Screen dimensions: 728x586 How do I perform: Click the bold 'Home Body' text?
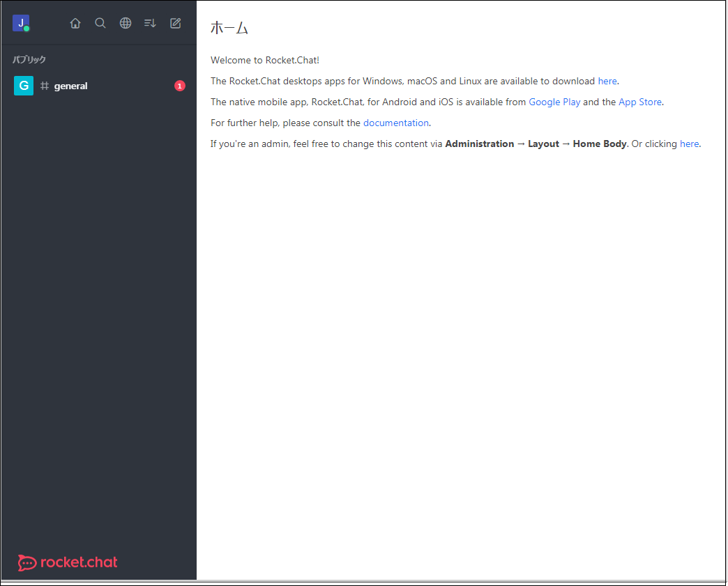coord(600,144)
